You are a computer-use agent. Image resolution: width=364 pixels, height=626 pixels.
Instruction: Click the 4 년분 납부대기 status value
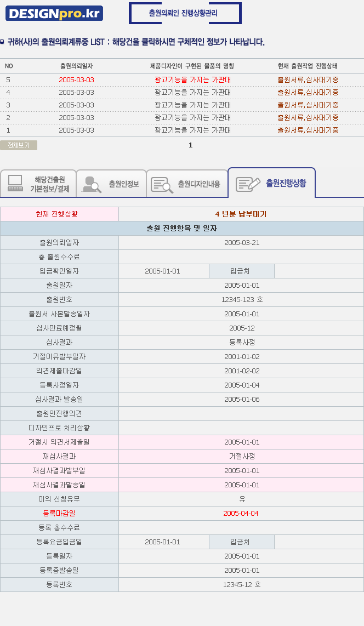(241, 214)
